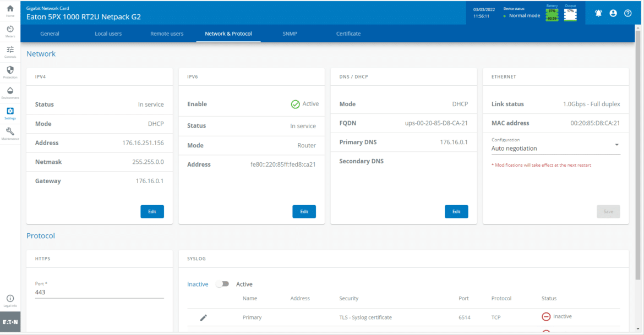Click the scrollbar down arrow
Viewport: 644px width, 335px height.
[638, 328]
